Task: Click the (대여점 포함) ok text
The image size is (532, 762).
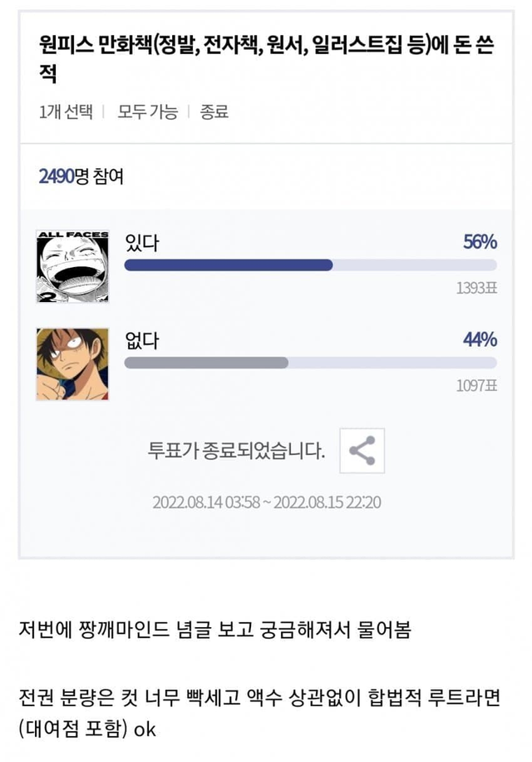Action: 87,729
